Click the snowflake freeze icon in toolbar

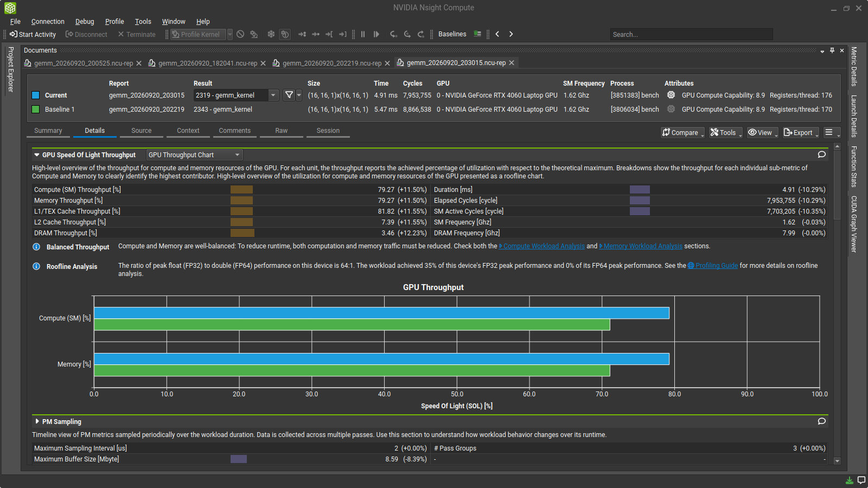pos(271,34)
